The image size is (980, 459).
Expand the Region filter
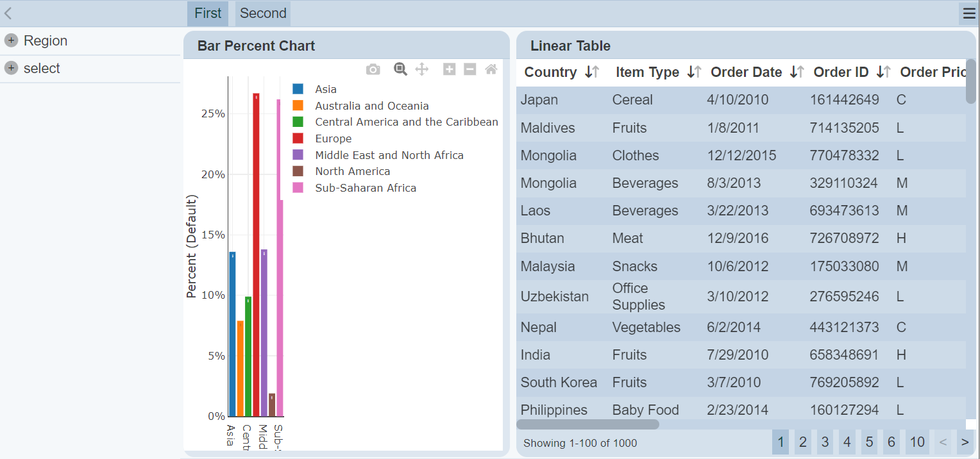coord(11,41)
